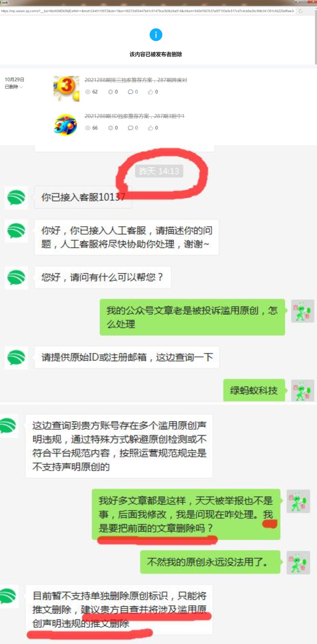317x644 pixels.
Task: Click the share count icon on first article
Action: click(110, 92)
